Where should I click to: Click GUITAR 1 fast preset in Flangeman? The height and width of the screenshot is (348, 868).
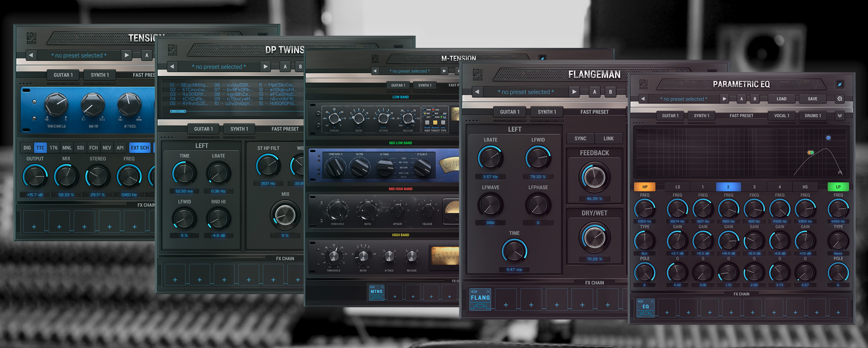pyautogui.click(x=509, y=112)
